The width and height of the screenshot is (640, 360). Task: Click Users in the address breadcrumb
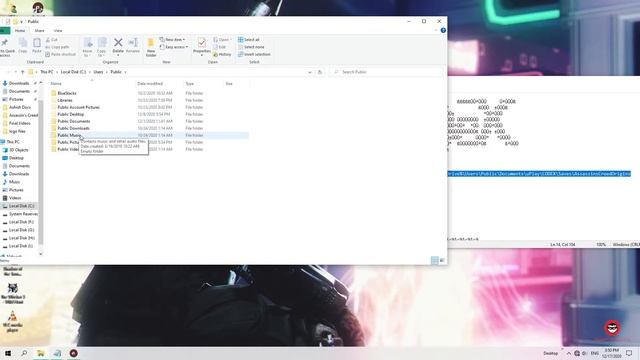[x=98, y=72]
